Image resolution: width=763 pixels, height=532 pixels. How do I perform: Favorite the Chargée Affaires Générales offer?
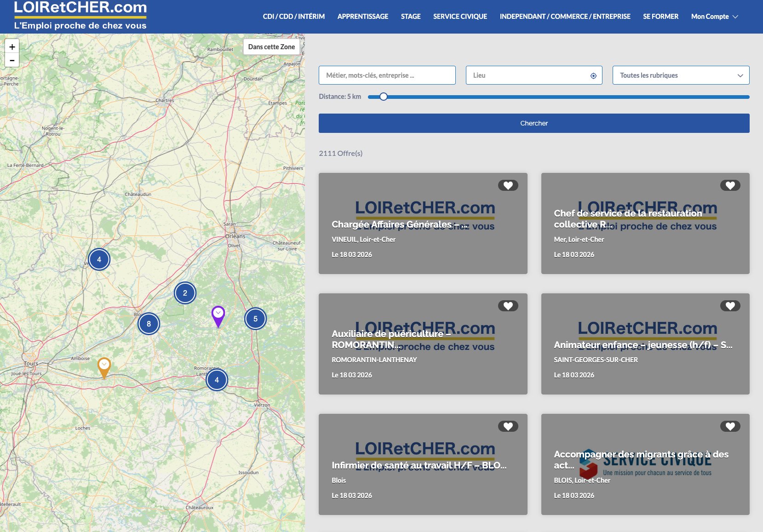[x=508, y=185]
